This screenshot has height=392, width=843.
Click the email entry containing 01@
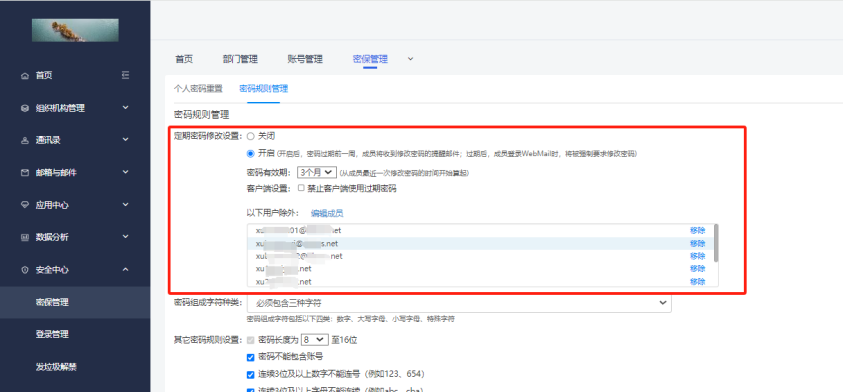point(298,231)
